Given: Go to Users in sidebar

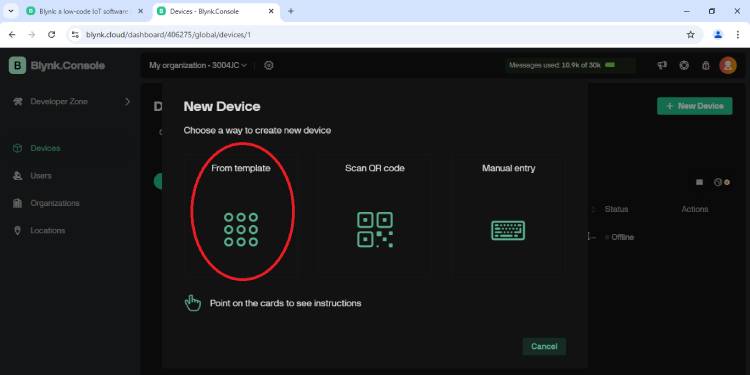Looking at the screenshot, I should [x=70, y=176].
